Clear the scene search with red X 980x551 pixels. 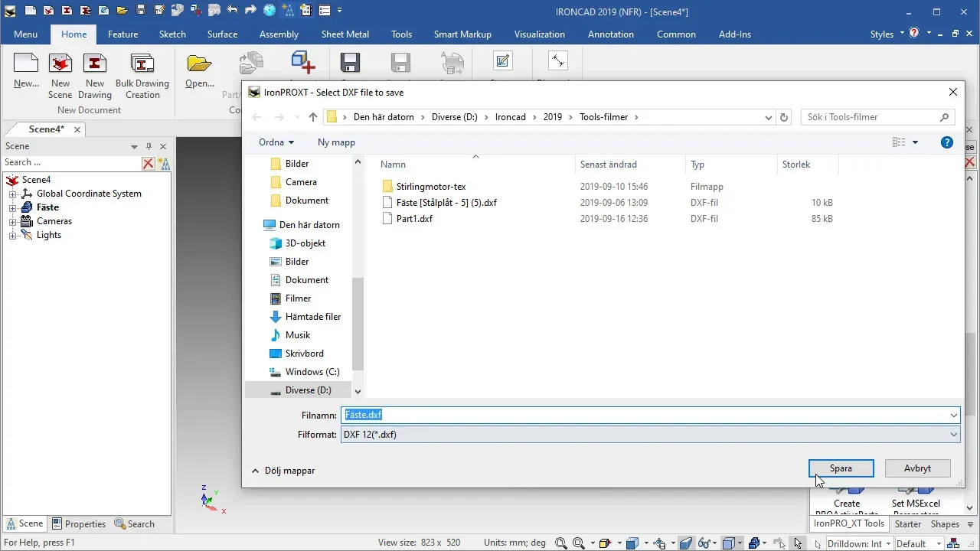149,163
